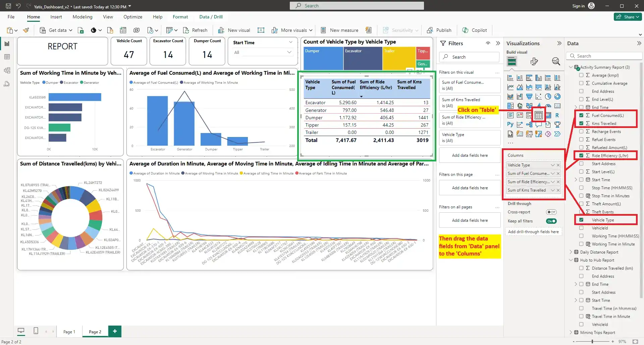
Task: Expand the Daily Distance Report table
Action: click(x=571, y=252)
